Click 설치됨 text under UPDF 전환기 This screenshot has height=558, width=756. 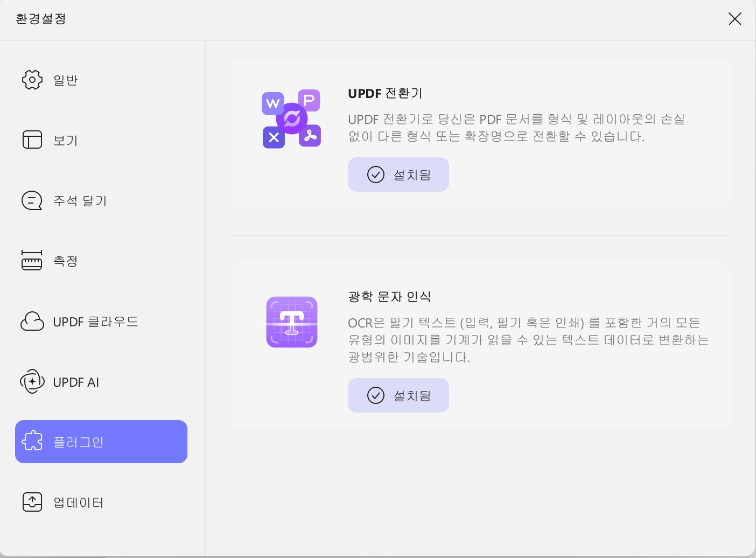tap(412, 175)
